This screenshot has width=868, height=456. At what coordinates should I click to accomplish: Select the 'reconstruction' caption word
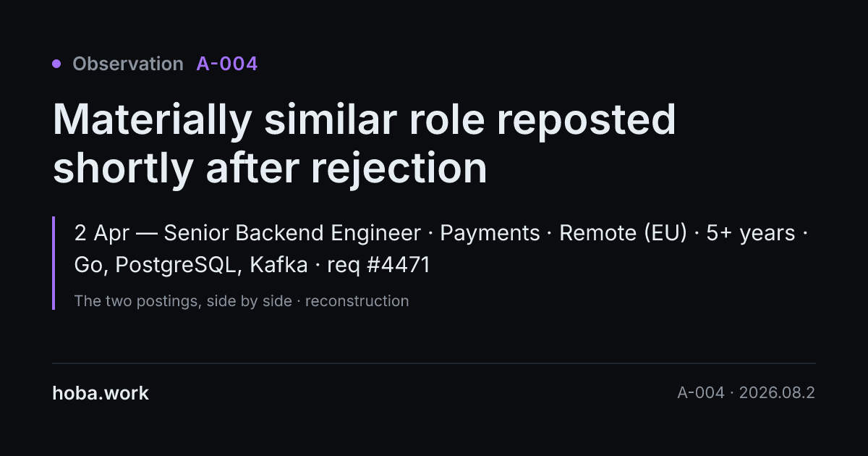(357, 301)
